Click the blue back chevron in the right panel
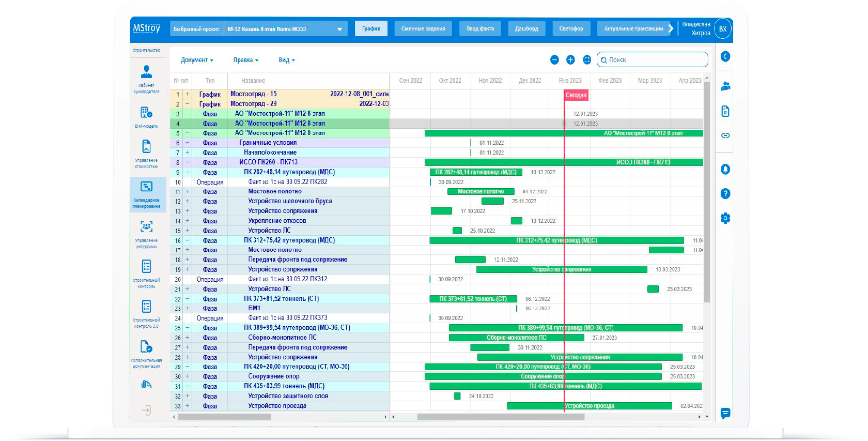868x441 pixels. [x=725, y=56]
